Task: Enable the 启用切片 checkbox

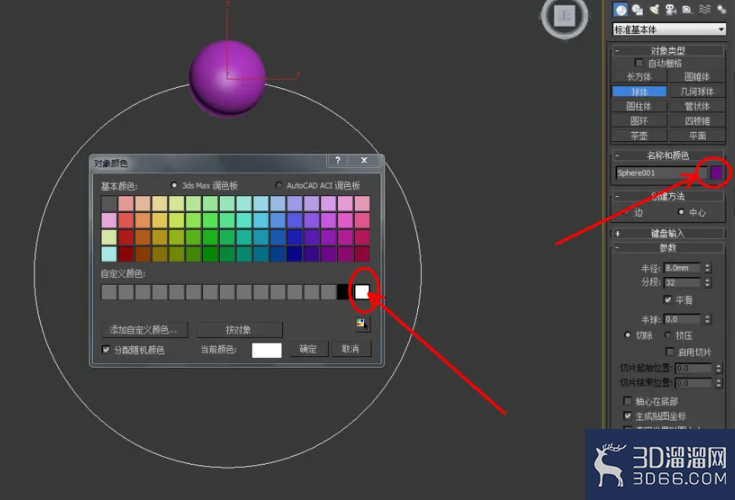Action: (x=669, y=351)
